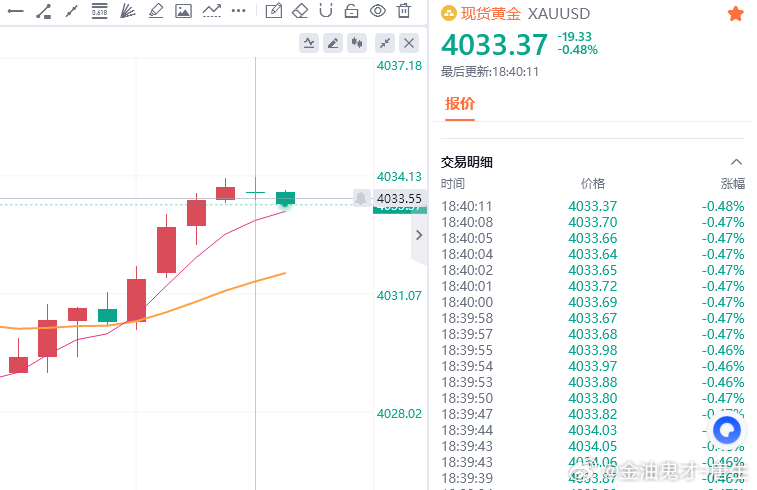
Task: Click price 4034.03 in trade list
Action: tap(593, 430)
